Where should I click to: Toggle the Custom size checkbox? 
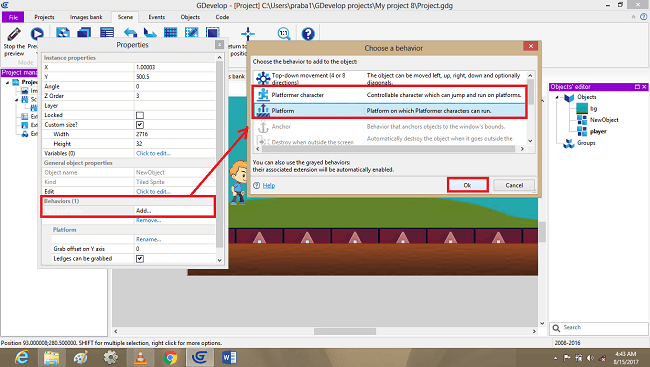point(140,125)
